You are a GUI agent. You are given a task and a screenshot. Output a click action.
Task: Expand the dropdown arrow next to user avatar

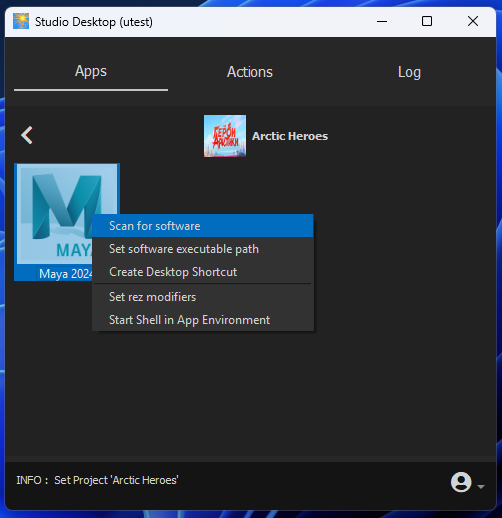[481, 487]
